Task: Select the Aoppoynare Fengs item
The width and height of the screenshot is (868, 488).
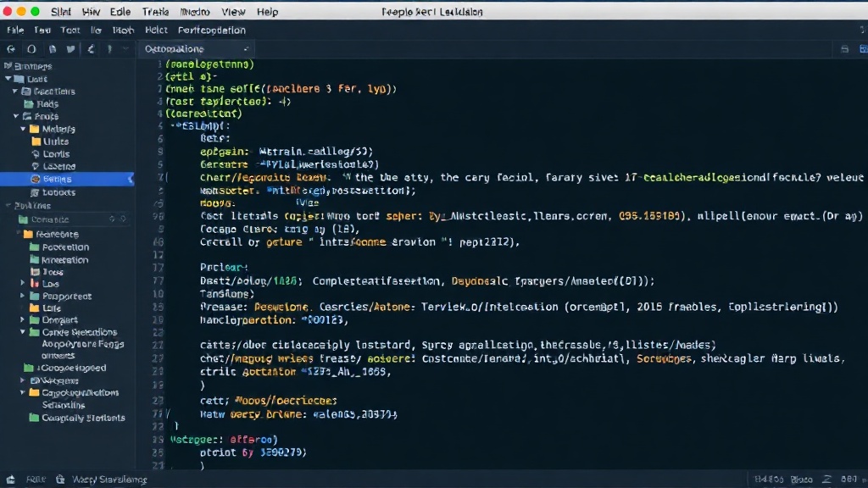Action: click(82, 344)
